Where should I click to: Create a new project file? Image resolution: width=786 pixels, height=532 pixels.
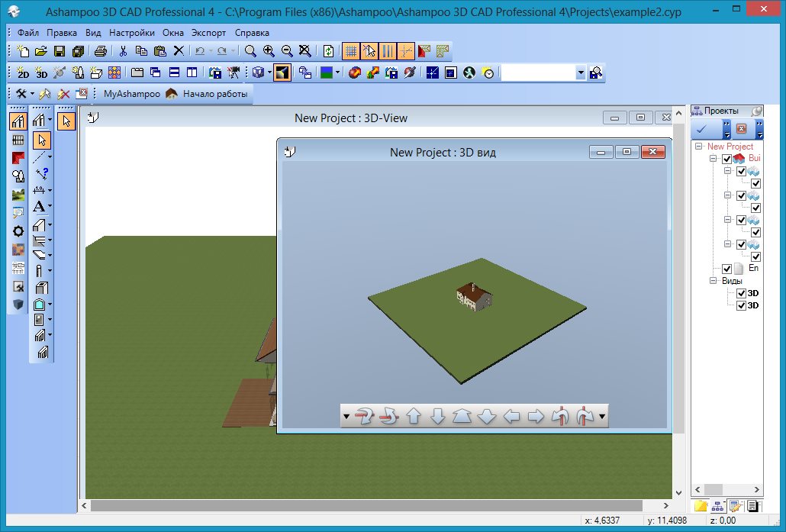coord(23,50)
